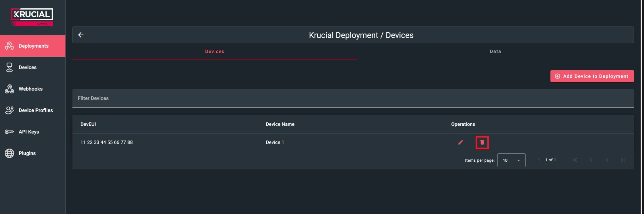Click the Items per page label
Viewport: 644px width, 214px height.
(480, 160)
